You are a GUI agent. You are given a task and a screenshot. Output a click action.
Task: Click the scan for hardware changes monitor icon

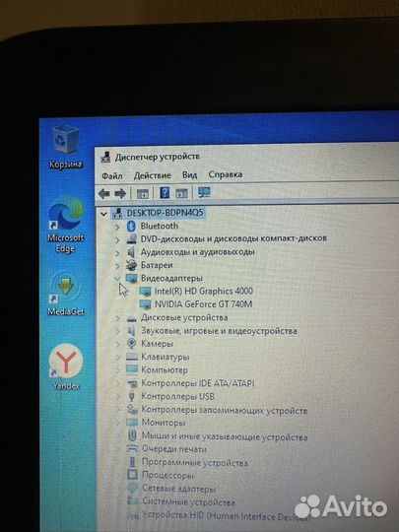[x=204, y=193]
